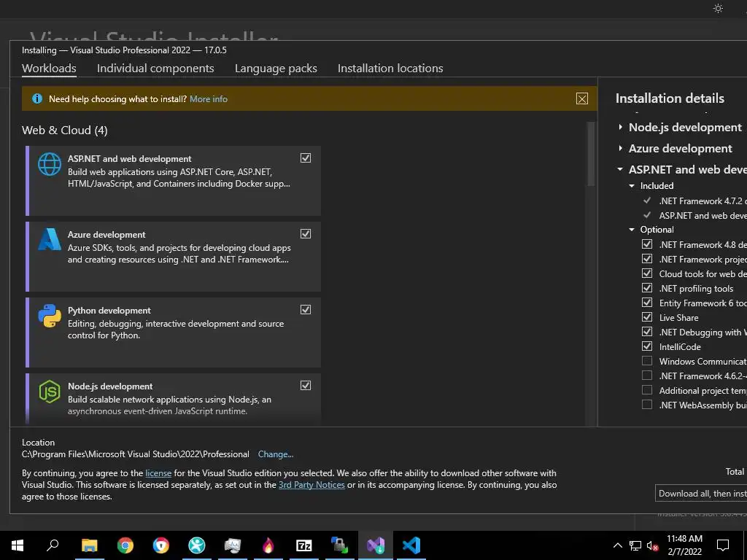This screenshot has height=560, width=747.
Task: Open the padlock screen taskbar app
Action: [340, 545]
